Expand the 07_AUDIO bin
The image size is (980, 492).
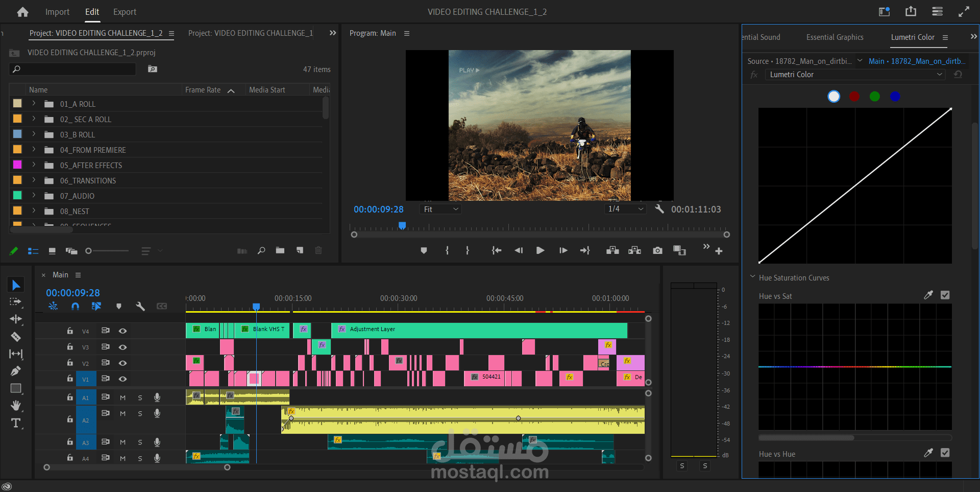click(34, 196)
